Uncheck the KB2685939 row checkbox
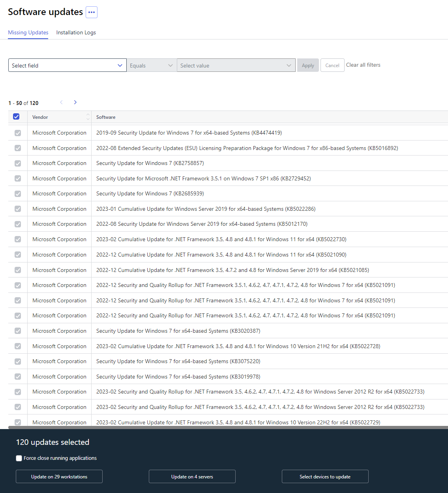 click(18, 194)
